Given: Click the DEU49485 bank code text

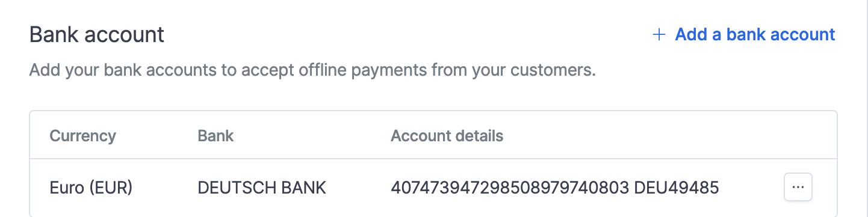Looking at the screenshot, I should click(677, 188).
